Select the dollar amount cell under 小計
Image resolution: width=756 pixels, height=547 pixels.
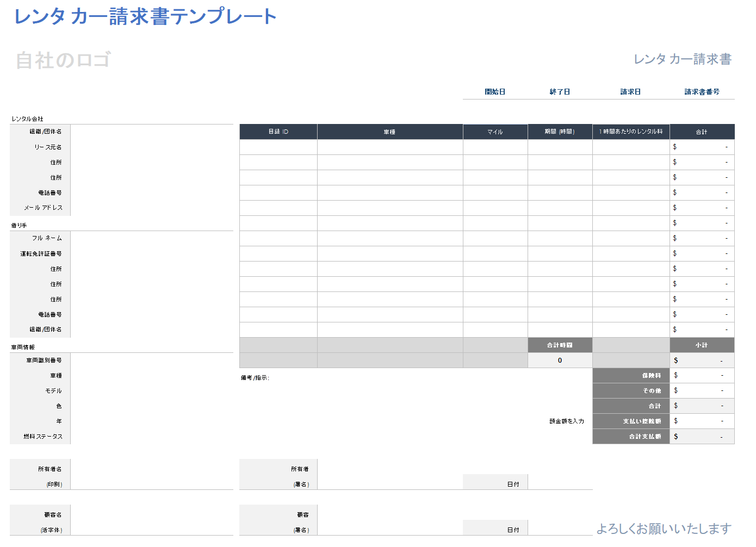point(702,360)
